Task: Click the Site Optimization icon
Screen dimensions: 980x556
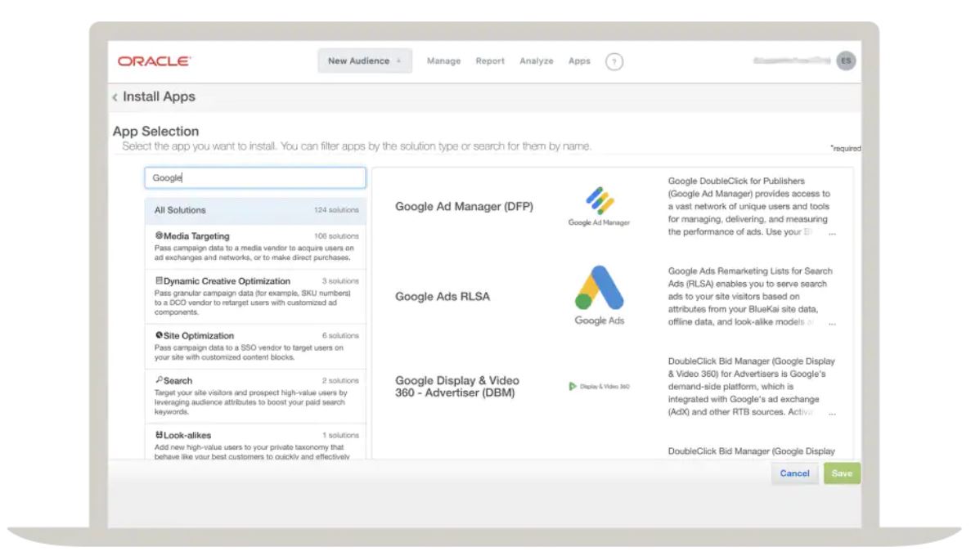Action: coord(159,335)
